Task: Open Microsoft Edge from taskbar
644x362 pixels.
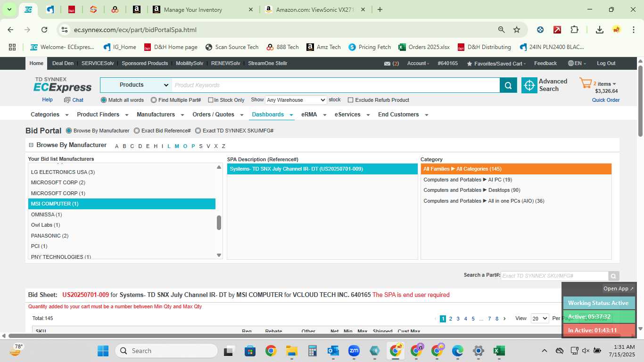Action: click(457, 351)
